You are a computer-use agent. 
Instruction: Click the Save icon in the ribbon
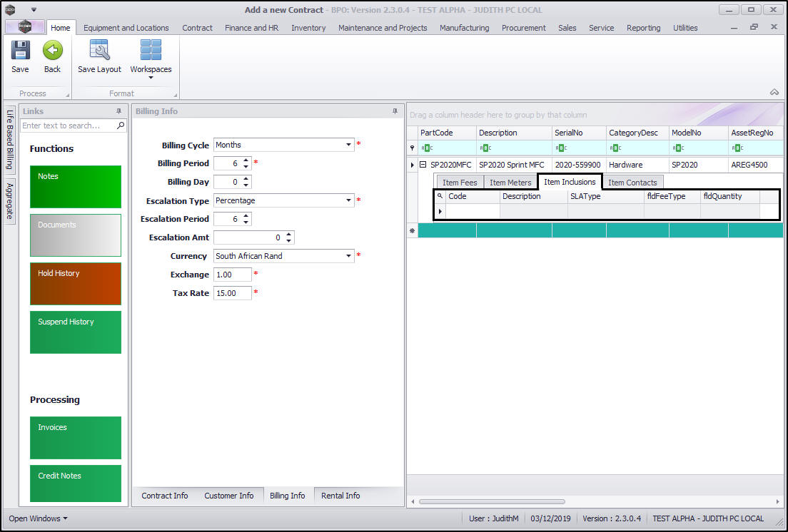pos(20,51)
